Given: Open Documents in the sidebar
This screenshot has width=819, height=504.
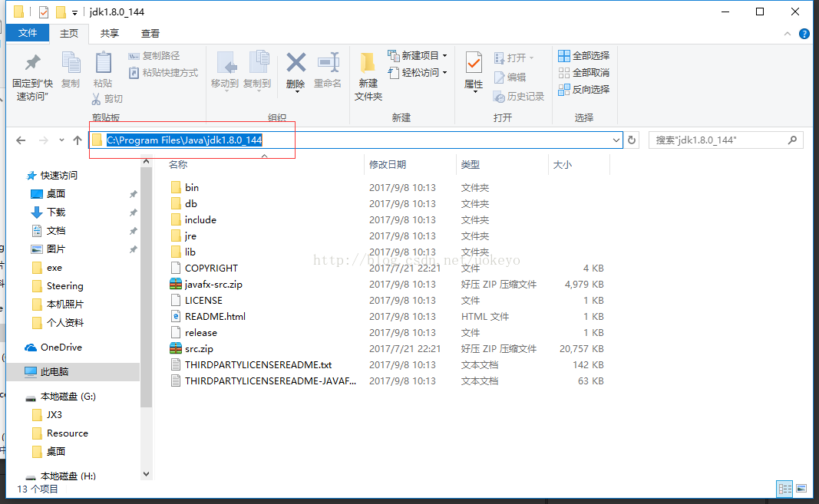Looking at the screenshot, I should coord(48,230).
